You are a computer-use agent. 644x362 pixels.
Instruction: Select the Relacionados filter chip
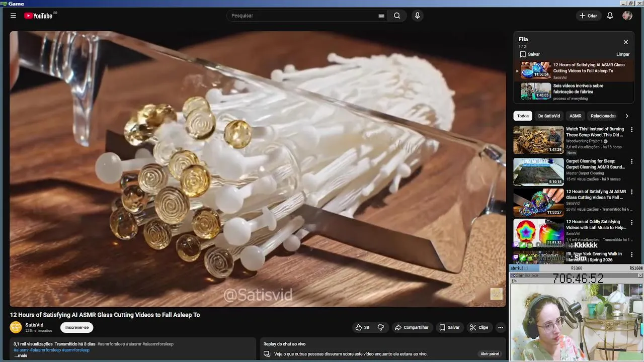tap(603, 116)
